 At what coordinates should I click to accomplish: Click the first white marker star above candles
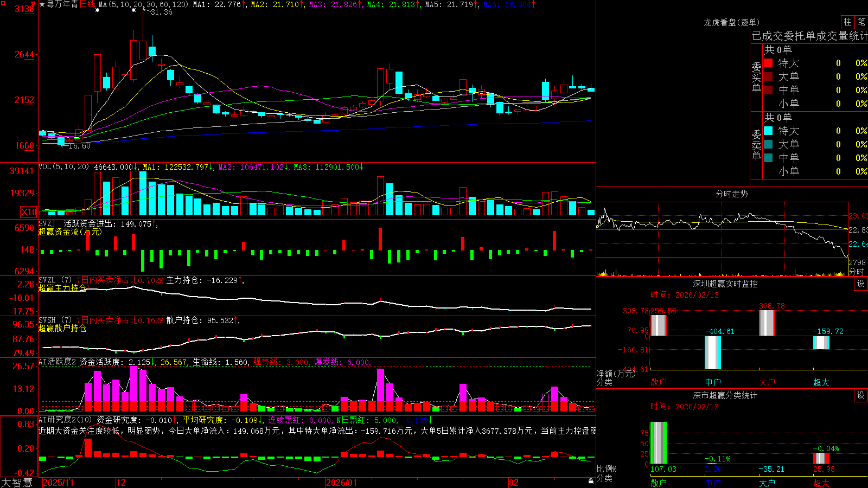98,10
